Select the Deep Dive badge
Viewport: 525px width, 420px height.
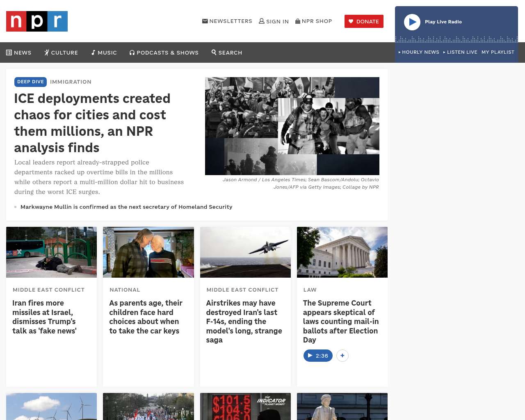(30, 82)
